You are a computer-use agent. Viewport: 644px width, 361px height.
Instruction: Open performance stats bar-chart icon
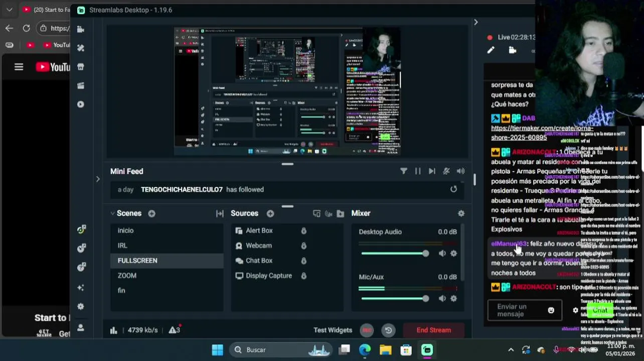tap(114, 330)
